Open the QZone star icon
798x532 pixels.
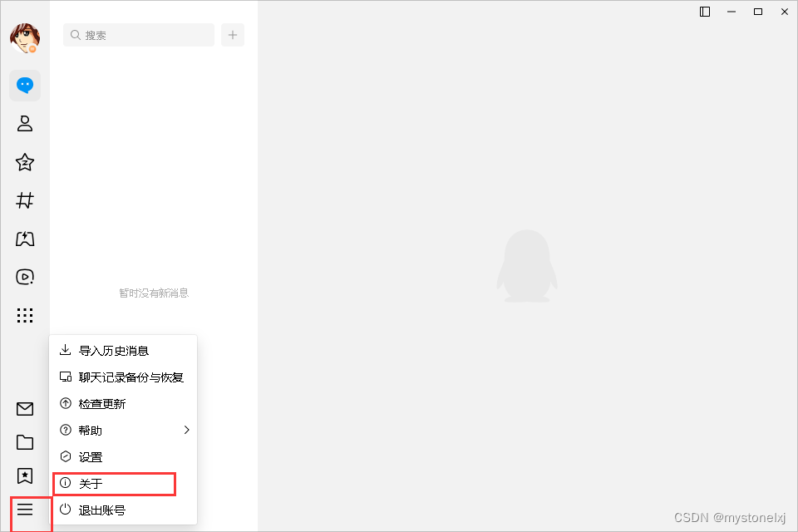click(24, 162)
